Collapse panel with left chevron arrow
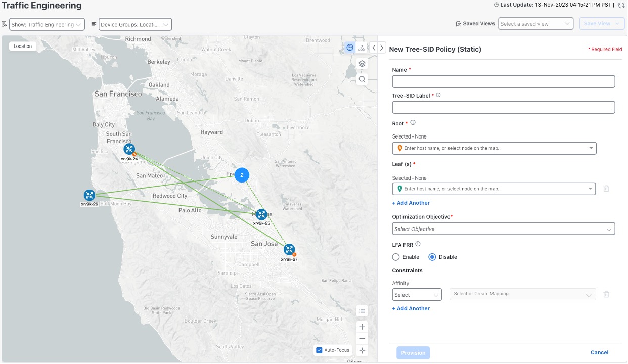The width and height of the screenshot is (628, 364). pos(373,48)
